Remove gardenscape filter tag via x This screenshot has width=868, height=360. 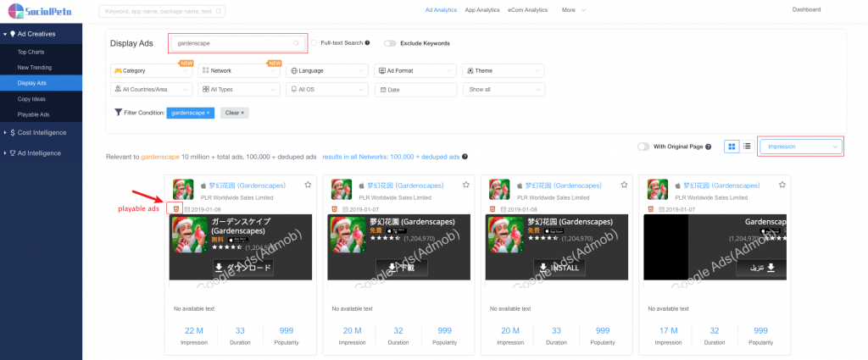[208, 113]
